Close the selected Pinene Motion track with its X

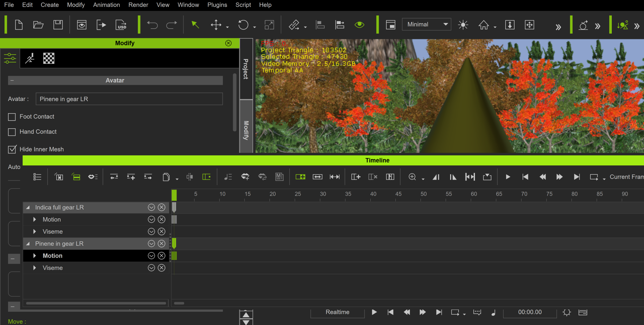pos(162,256)
